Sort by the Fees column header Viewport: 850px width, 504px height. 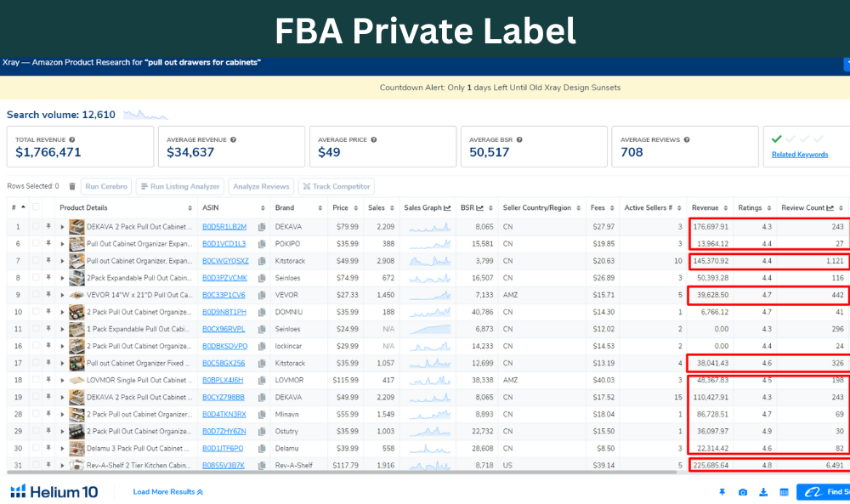point(611,208)
